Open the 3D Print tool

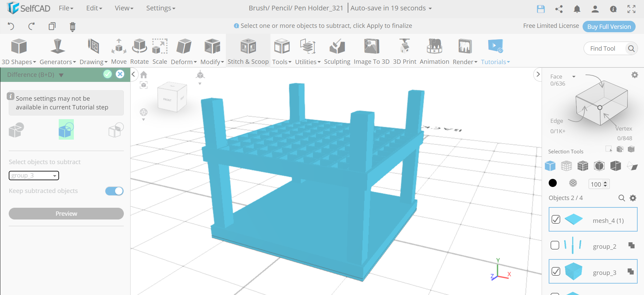(404, 51)
